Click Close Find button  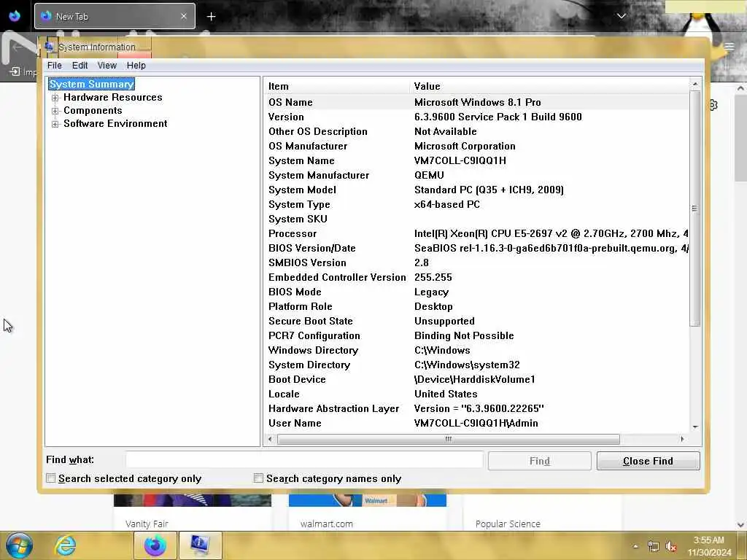(x=648, y=461)
